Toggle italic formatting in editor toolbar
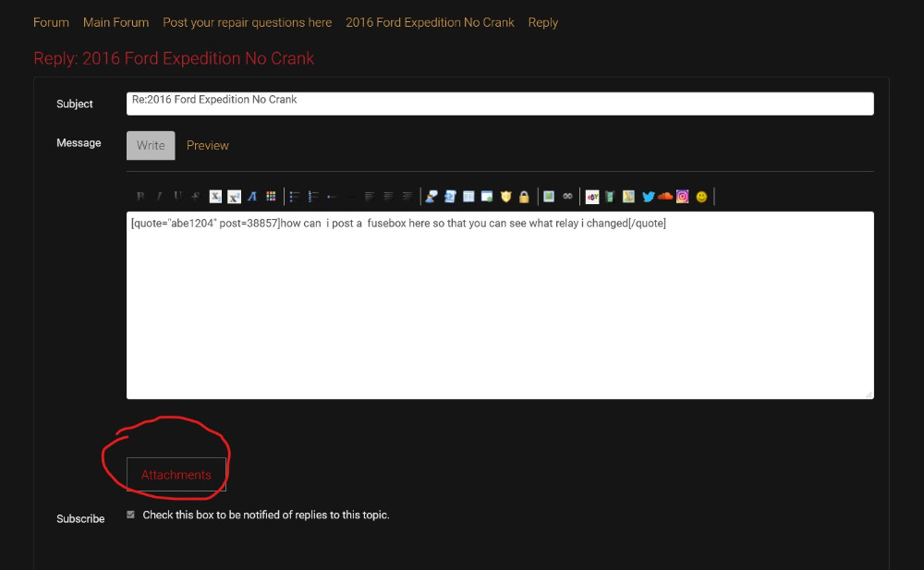The height and width of the screenshot is (570, 924). tap(159, 196)
